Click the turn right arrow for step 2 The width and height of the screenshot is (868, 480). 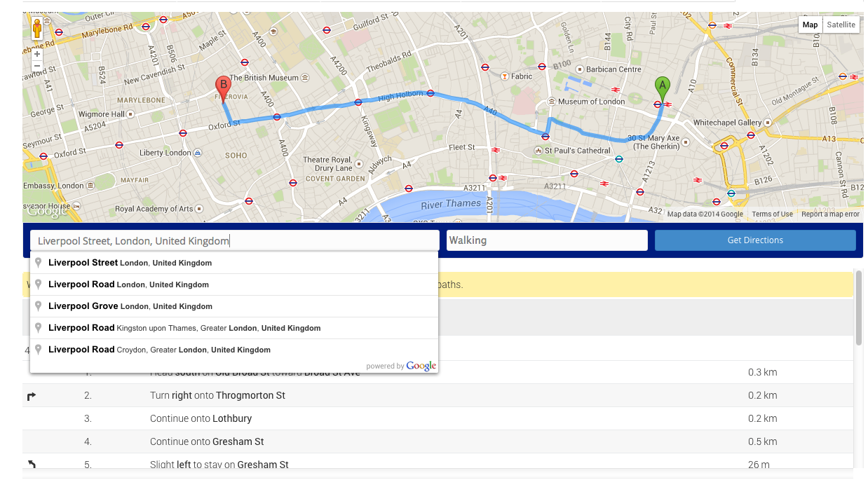[32, 396]
